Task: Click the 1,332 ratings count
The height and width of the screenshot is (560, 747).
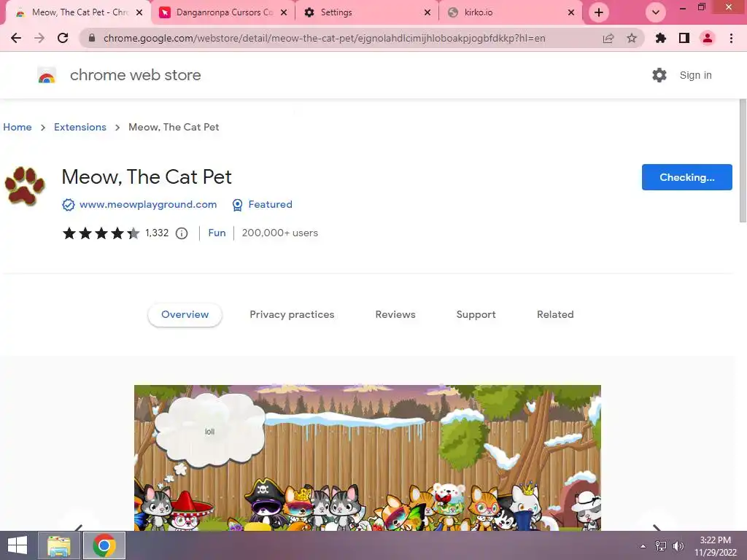Action: 157,233
